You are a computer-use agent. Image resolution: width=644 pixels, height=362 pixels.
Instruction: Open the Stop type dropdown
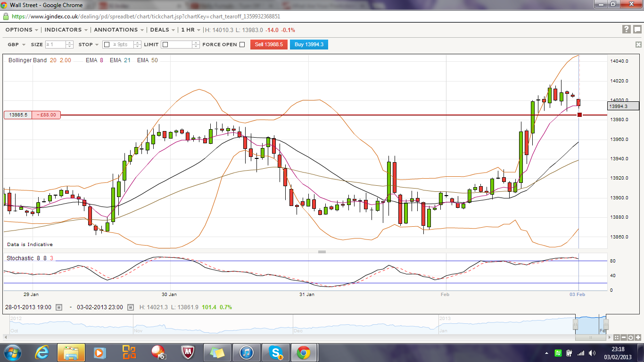[x=89, y=45]
